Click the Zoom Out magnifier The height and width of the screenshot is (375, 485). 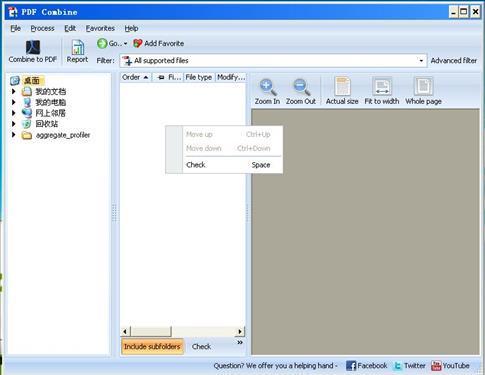click(x=301, y=92)
